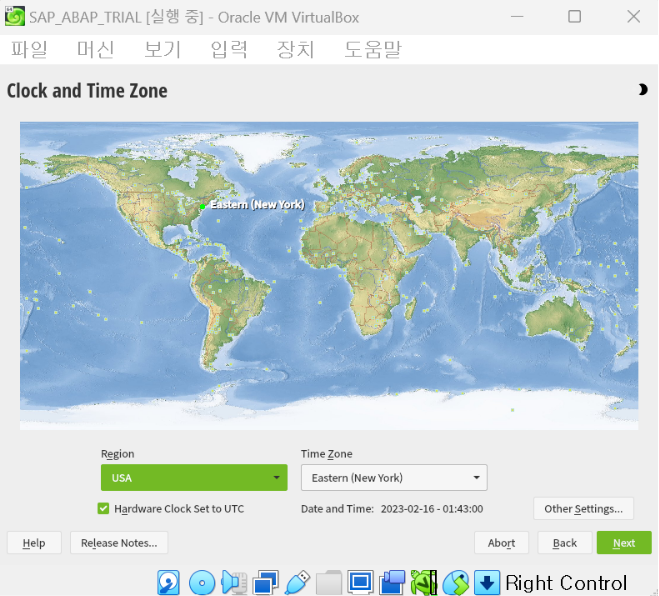
Task: Click the Right Control host key label
Action: (x=566, y=583)
